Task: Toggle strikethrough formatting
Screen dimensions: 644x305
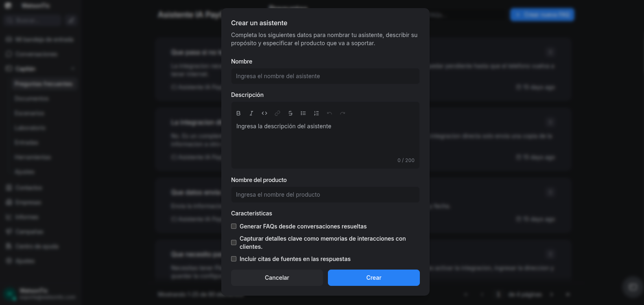Action: [290, 113]
